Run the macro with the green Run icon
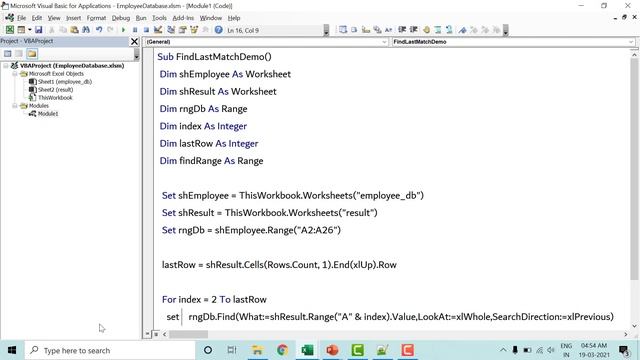The image size is (640, 360). 123,30
